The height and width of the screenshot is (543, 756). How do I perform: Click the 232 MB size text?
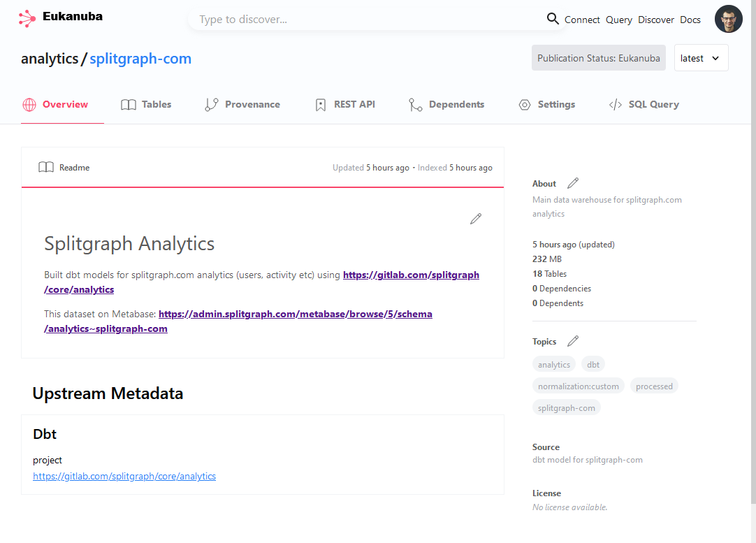[x=547, y=259]
